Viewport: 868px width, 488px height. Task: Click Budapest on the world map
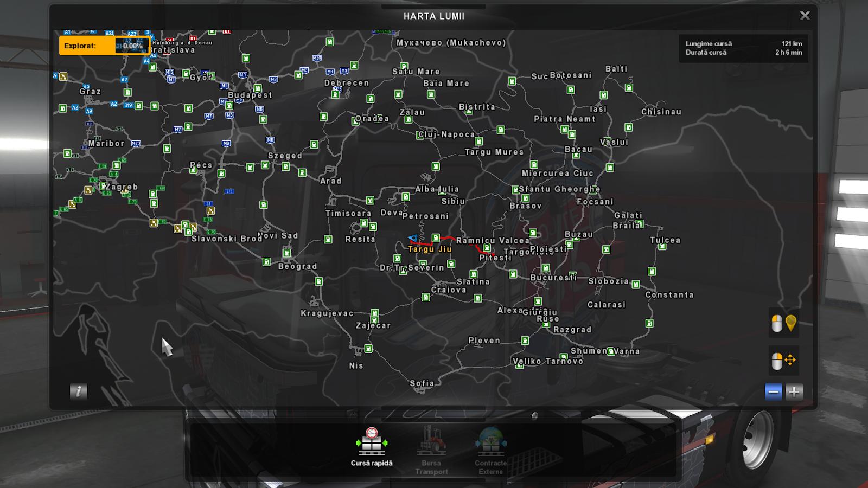click(250, 95)
